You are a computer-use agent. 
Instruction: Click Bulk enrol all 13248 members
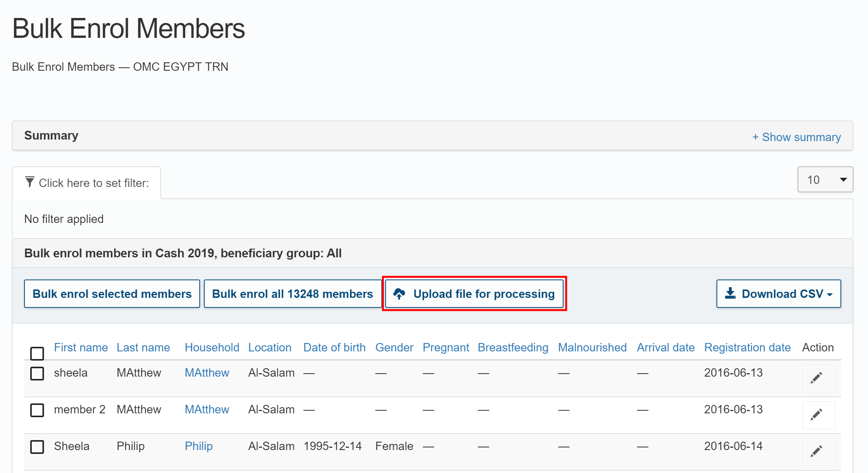point(292,294)
